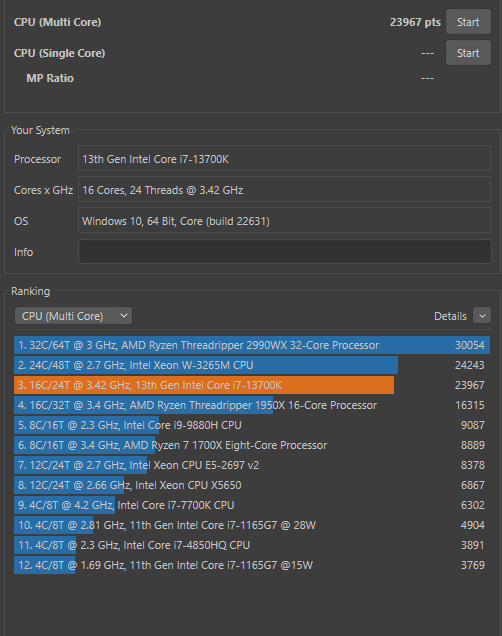Screen dimensions: 502x636
Task: Select the Processor field showing i7-13700K
Action: click(284, 158)
